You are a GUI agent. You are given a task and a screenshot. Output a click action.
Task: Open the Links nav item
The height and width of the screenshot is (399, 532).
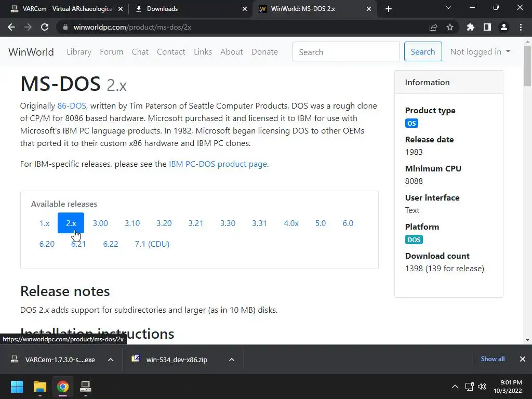coord(203,52)
